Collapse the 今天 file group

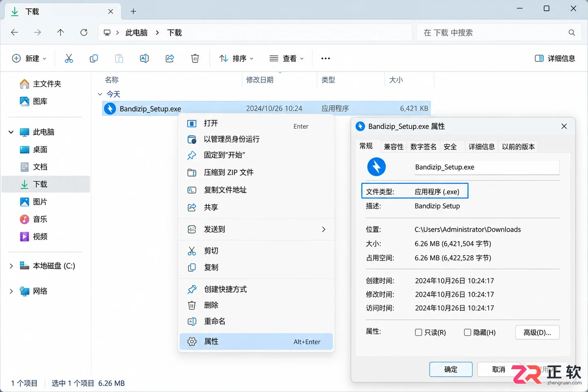click(100, 94)
